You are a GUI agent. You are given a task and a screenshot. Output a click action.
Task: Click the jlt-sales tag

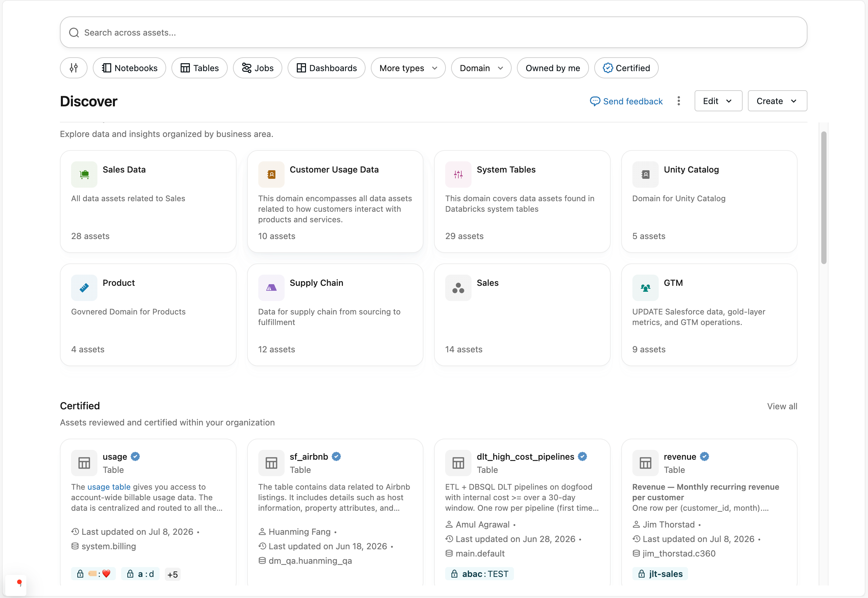[660, 574]
